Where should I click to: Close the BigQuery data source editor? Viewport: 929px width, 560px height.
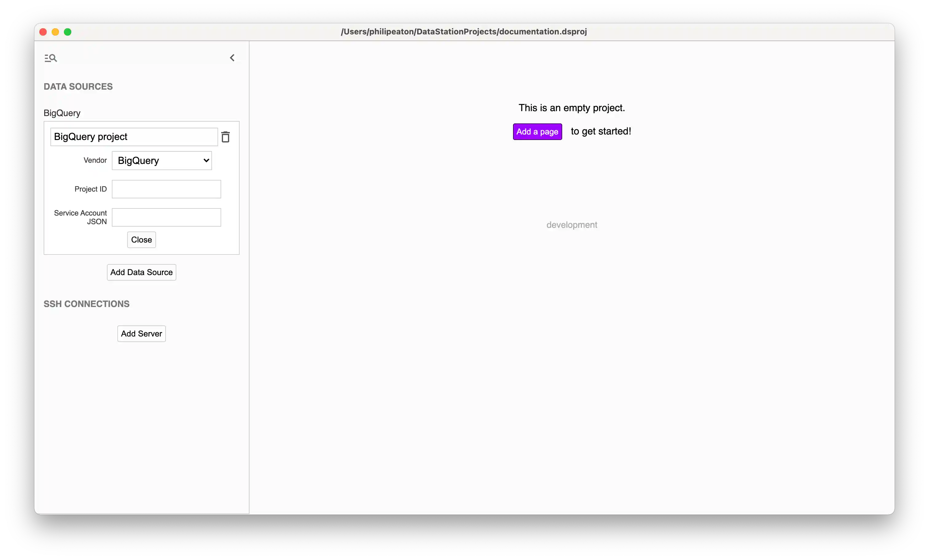coord(141,240)
